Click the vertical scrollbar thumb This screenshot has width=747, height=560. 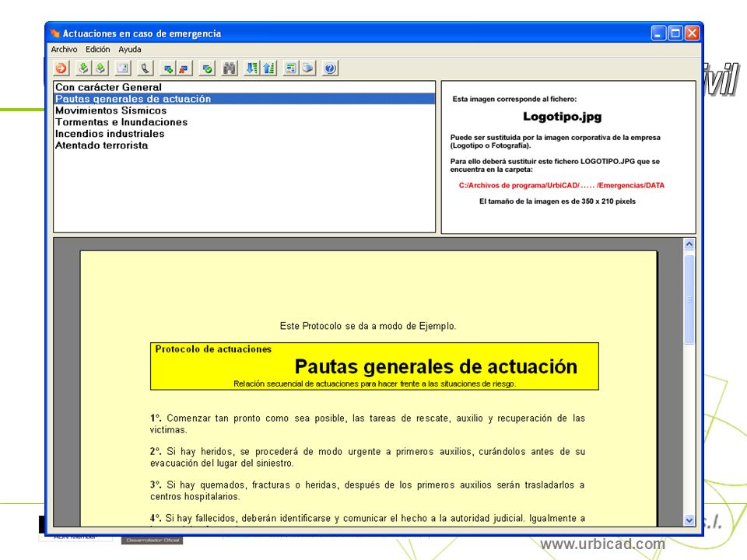(689, 299)
